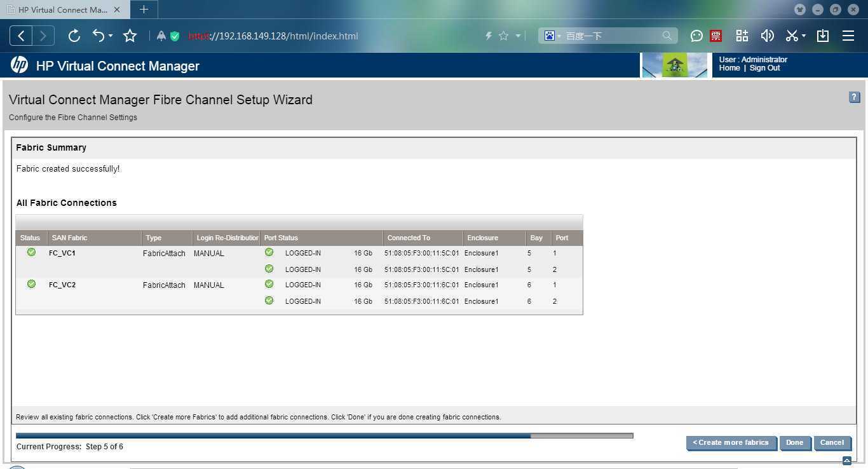Image resolution: width=868 pixels, height=469 pixels.
Task: Open the browser hamburger menu
Action: tap(848, 36)
